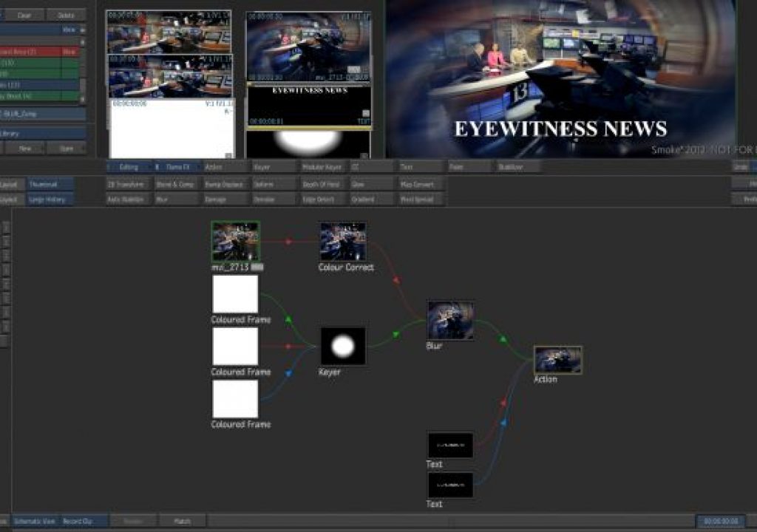Select the Keyer node in schematic
This screenshot has width=757, height=532.
click(x=343, y=346)
